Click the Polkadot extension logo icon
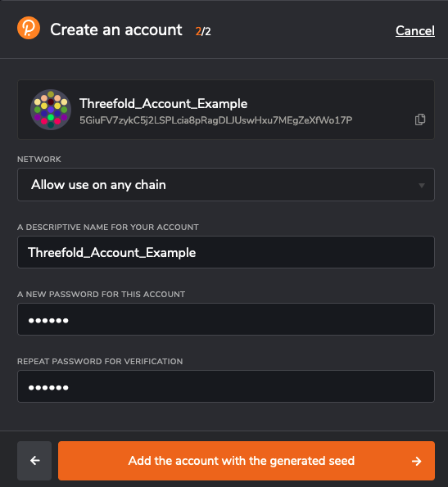448x487 pixels. click(x=29, y=28)
